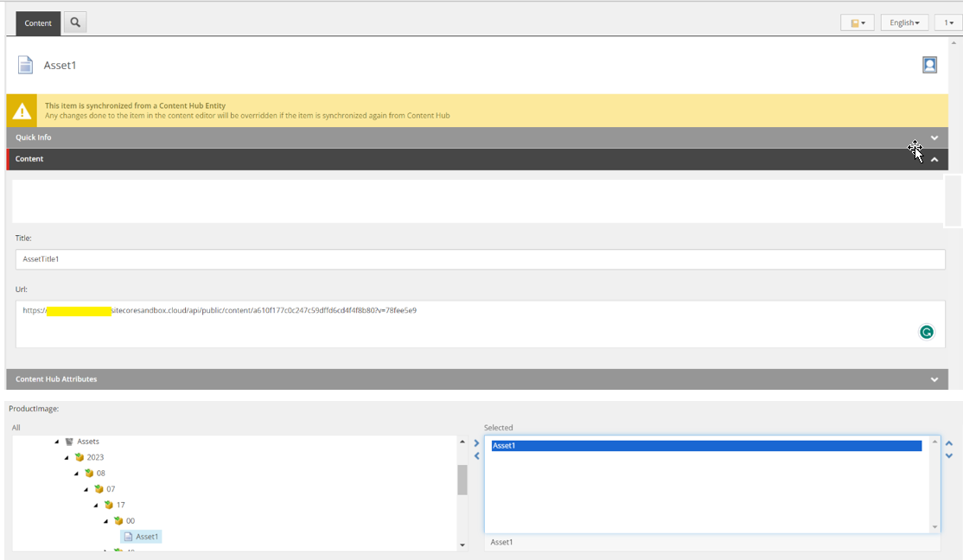This screenshot has width=963, height=560.
Task: Click the Asset1 path text below Selected list
Action: coord(501,542)
